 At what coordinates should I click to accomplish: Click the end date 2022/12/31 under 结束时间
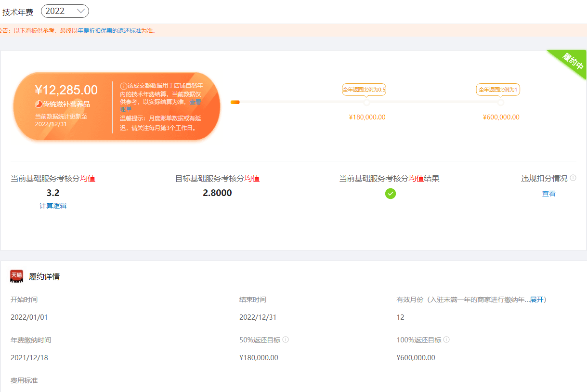pos(258,317)
